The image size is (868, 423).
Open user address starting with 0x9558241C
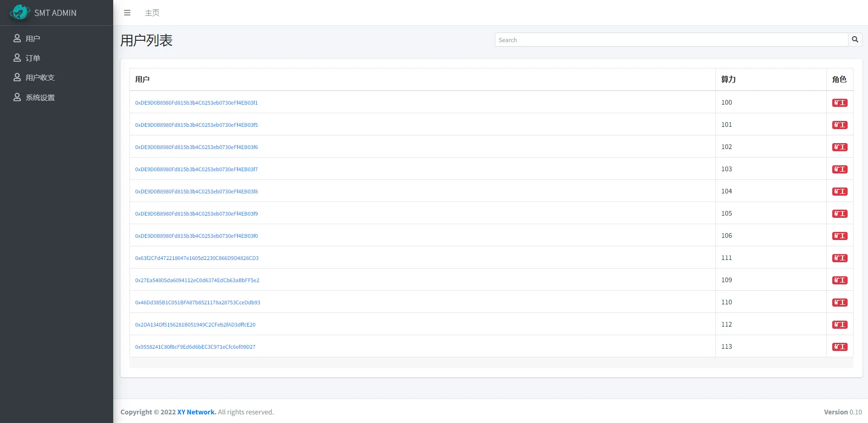click(195, 347)
